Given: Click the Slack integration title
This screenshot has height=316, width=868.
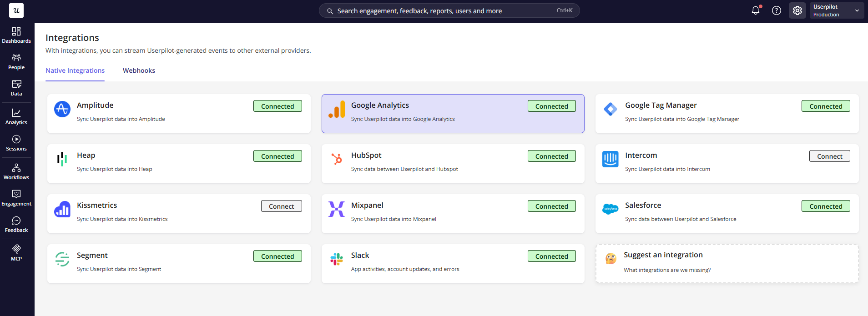Looking at the screenshot, I should tap(360, 255).
